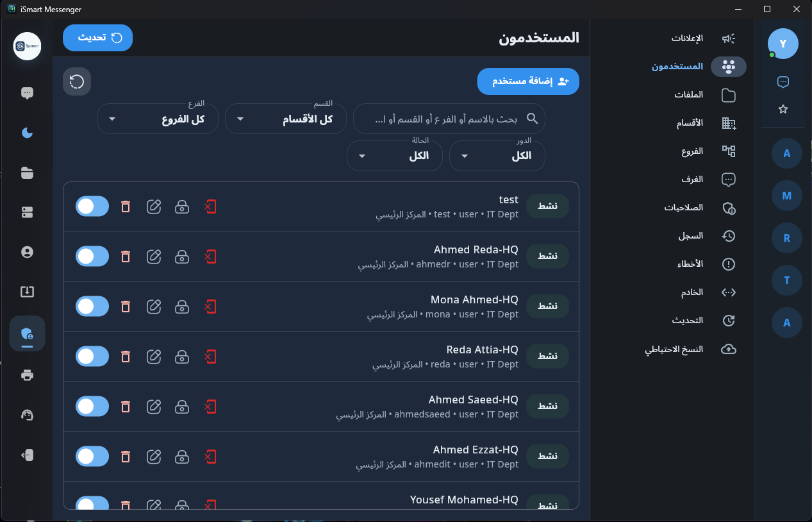812x522 pixels.
Task: Click the company logo in left sidebar
Action: point(27,46)
